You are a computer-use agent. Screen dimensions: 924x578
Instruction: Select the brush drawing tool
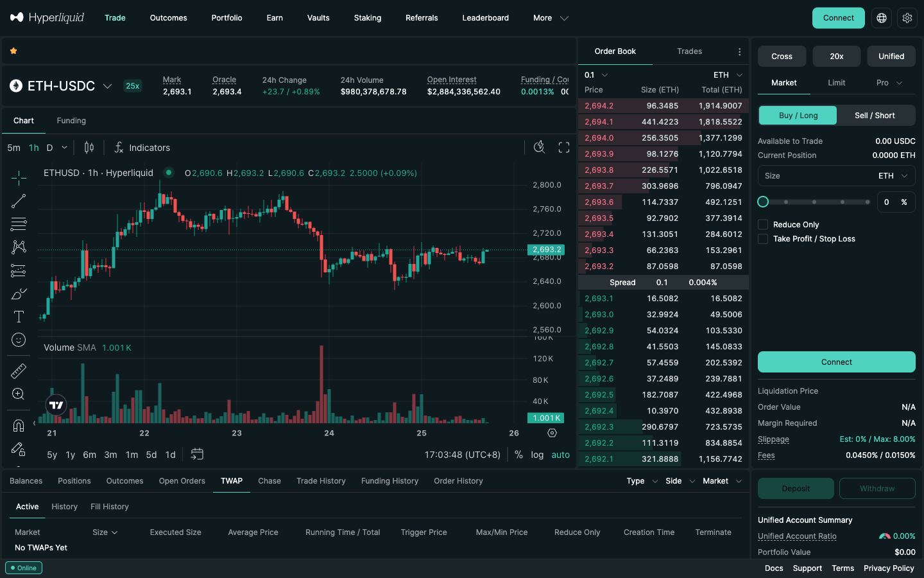19,293
